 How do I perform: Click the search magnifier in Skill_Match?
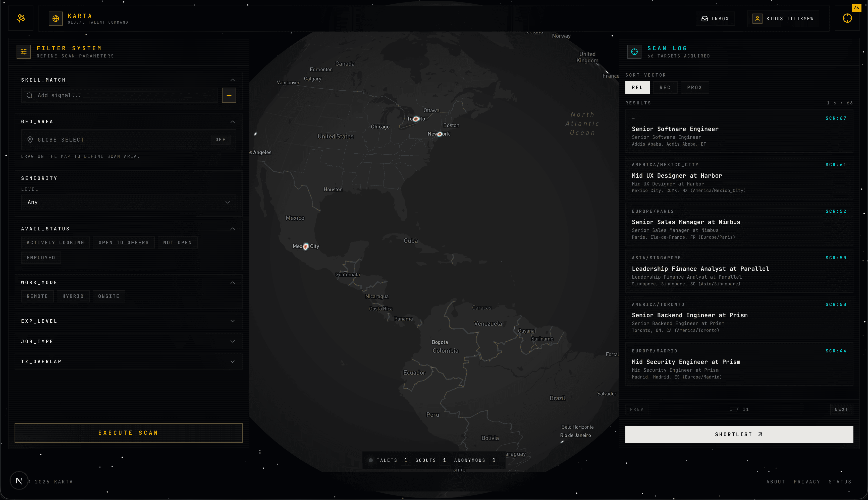pos(30,95)
